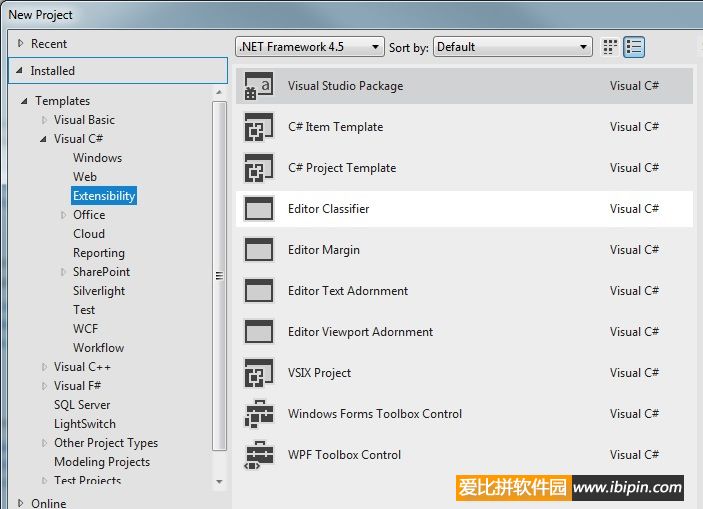Click the Editor Classifier template icon
The height and width of the screenshot is (509, 703).
[x=259, y=209]
